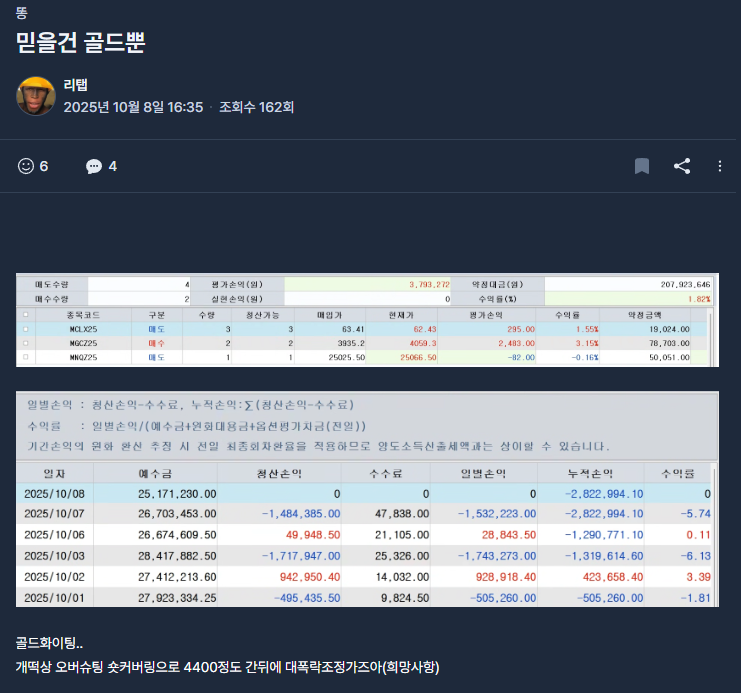Tick the checkbox for row MGCZ25

(x=26, y=343)
